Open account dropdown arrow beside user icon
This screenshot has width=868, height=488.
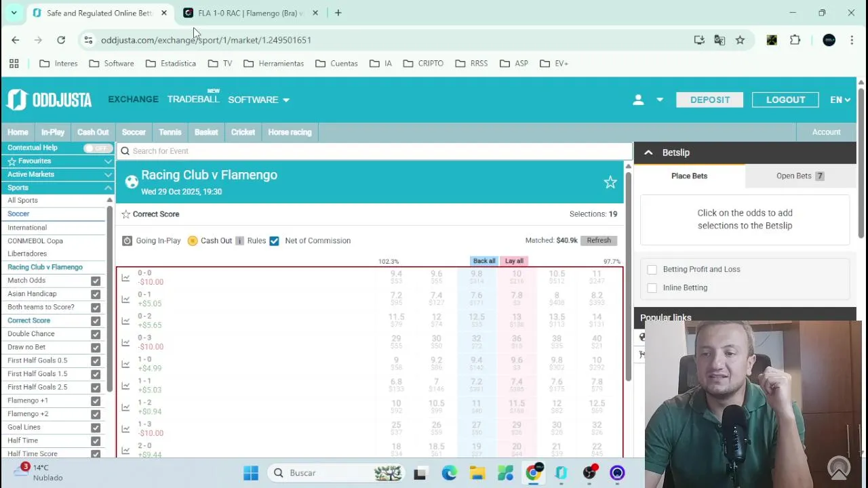click(x=659, y=100)
